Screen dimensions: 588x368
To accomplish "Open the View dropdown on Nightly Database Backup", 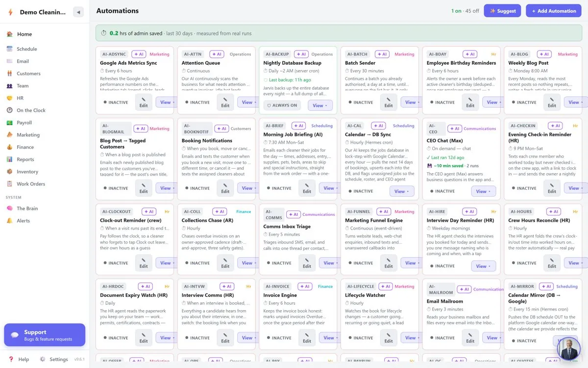I will pos(320,105).
